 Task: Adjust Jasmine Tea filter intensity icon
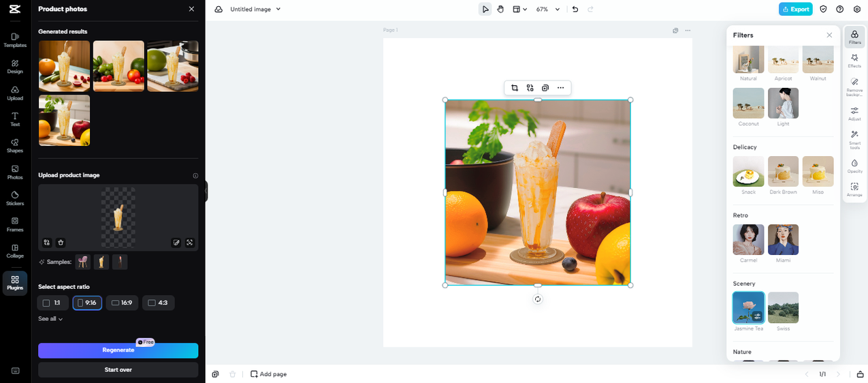(x=757, y=316)
